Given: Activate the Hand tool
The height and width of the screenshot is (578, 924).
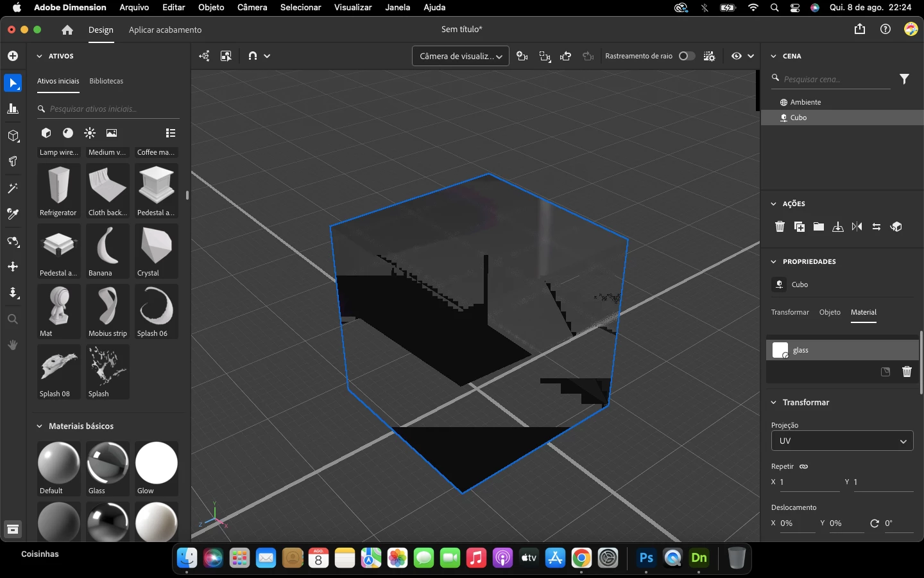Looking at the screenshot, I should (13, 345).
